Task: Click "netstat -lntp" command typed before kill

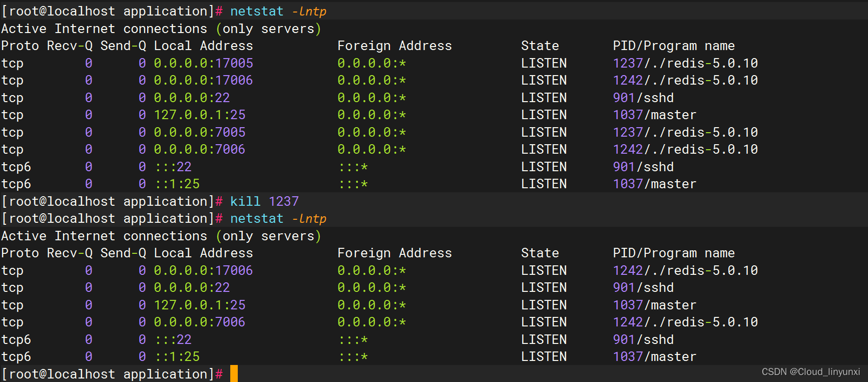Action: coord(278,11)
